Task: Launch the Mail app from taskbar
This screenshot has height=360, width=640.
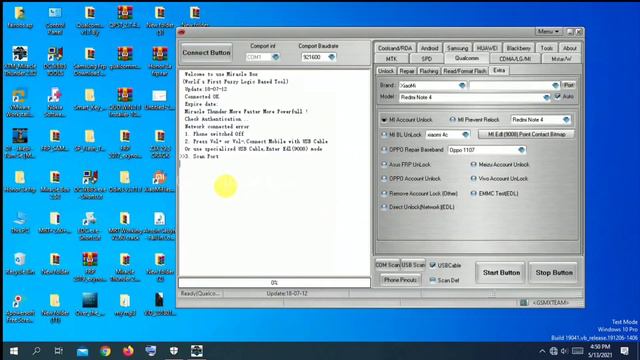Action: coord(82,351)
